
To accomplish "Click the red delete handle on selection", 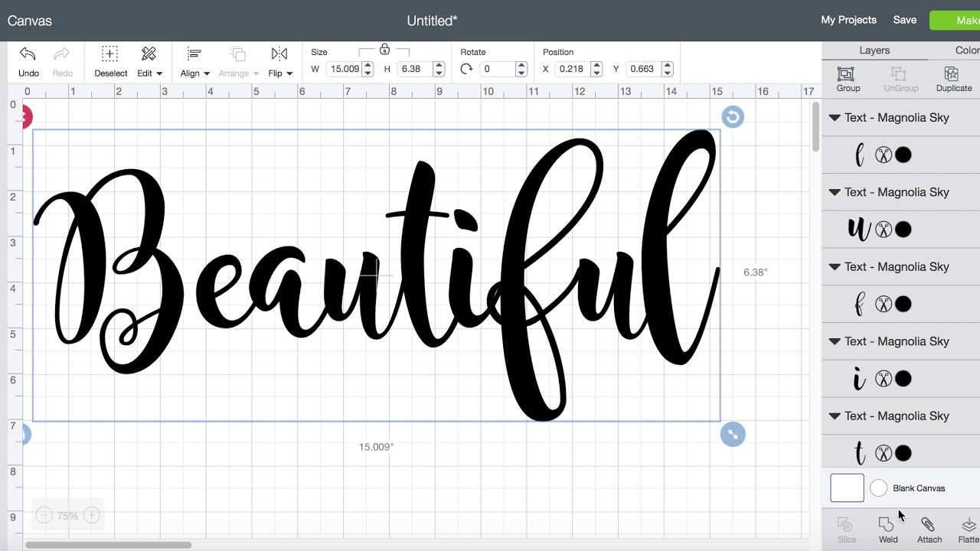I will (25, 117).
